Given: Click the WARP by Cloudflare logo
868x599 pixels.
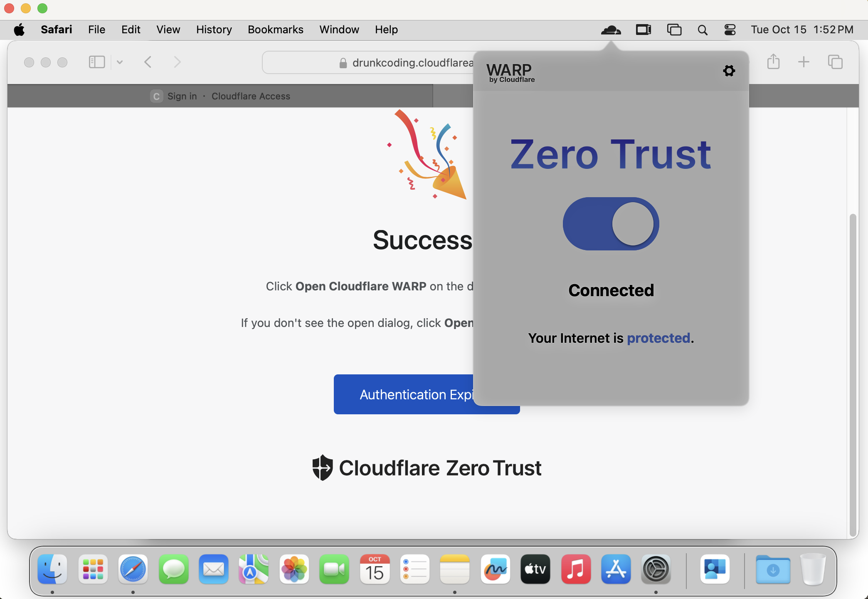Looking at the screenshot, I should pos(510,73).
